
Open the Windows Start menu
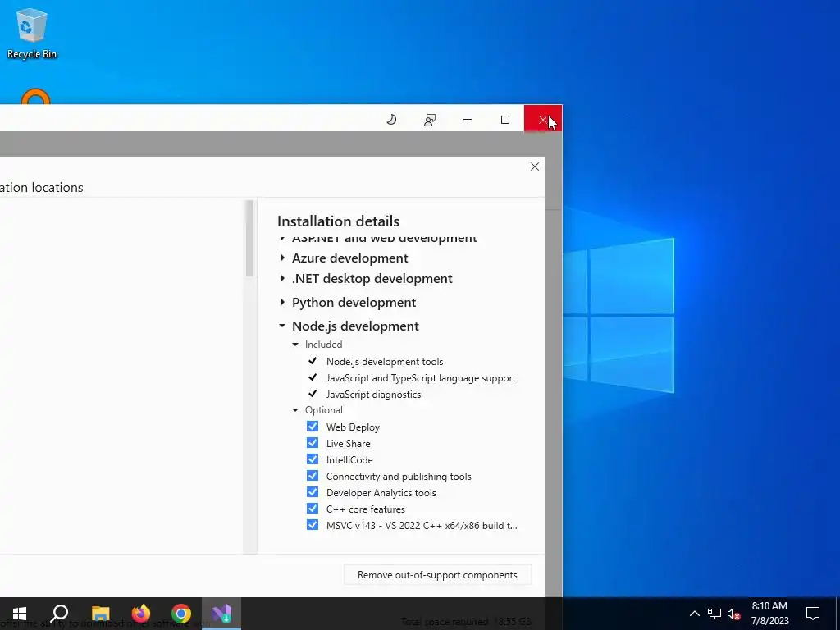(x=20, y=614)
